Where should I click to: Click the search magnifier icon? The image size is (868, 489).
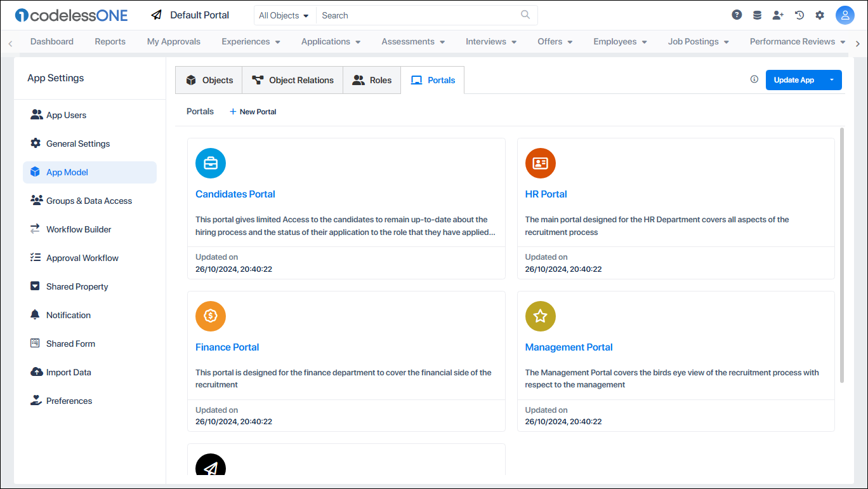click(525, 15)
